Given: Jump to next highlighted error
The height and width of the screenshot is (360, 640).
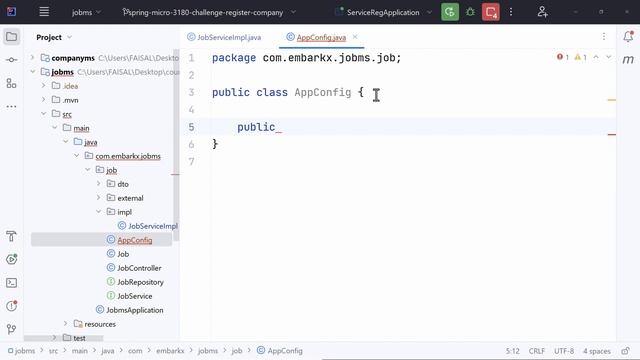Looking at the screenshot, I should point(609,57).
